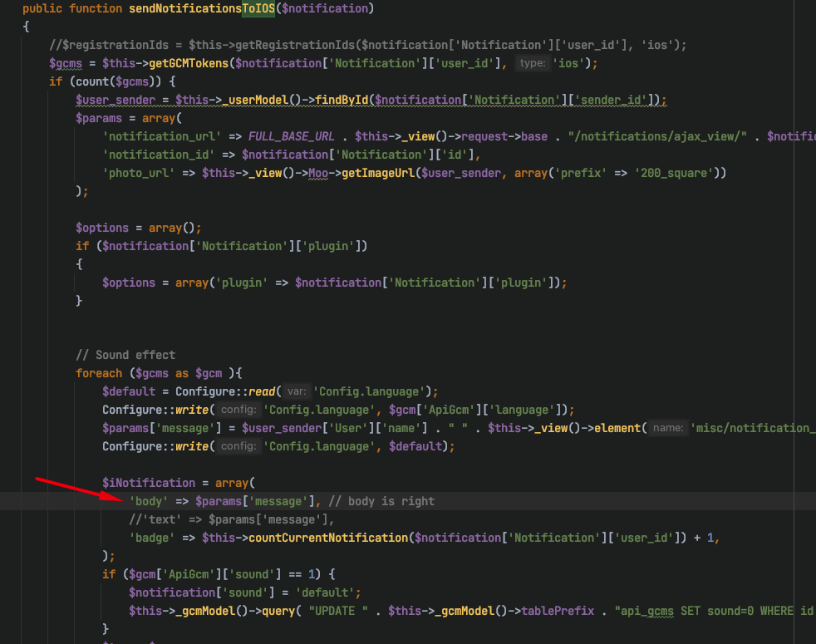
Task: Click the "UPDATE " string literal
Action: [x=338, y=611]
